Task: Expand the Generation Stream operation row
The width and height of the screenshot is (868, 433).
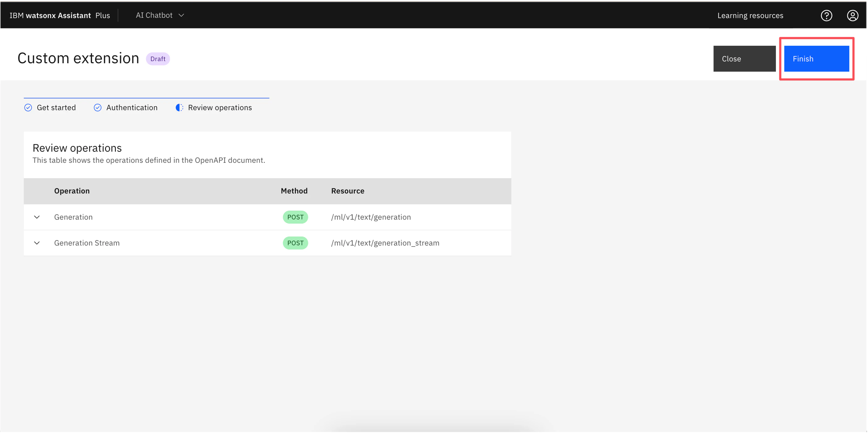Action: (x=37, y=243)
